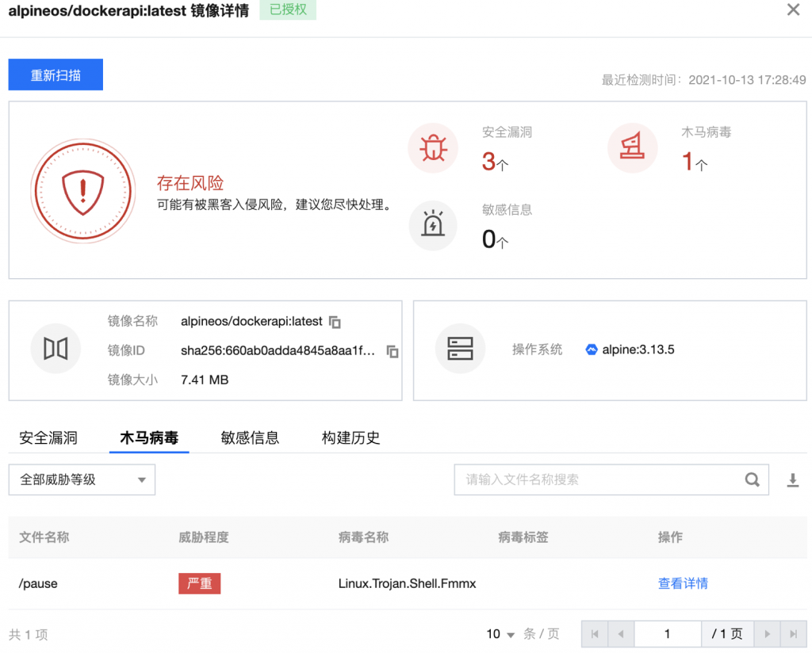
Task: Show the 构建历史 tab
Action: point(351,437)
